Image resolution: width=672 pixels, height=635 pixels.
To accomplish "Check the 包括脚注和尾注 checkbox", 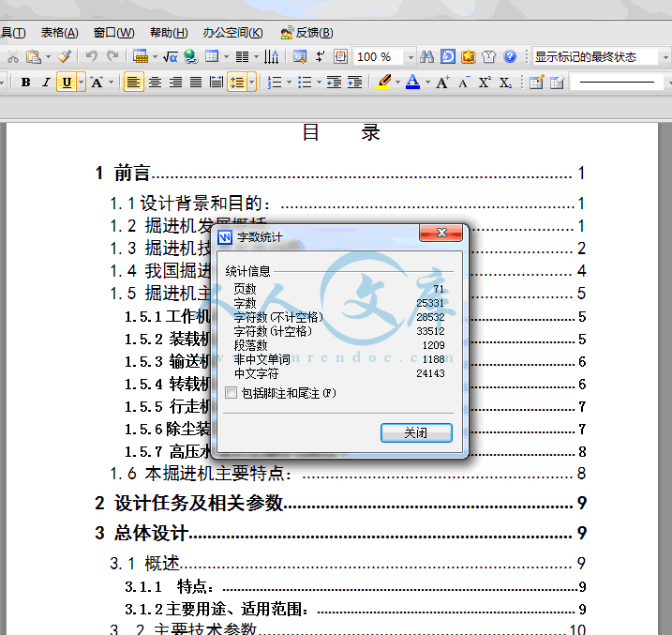I will coord(231,393).
